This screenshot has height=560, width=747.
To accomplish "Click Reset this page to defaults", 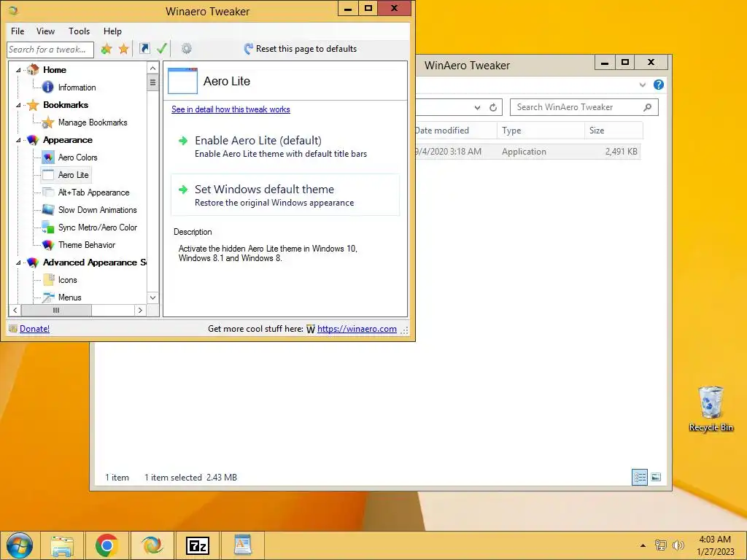I will pos(300,49).
